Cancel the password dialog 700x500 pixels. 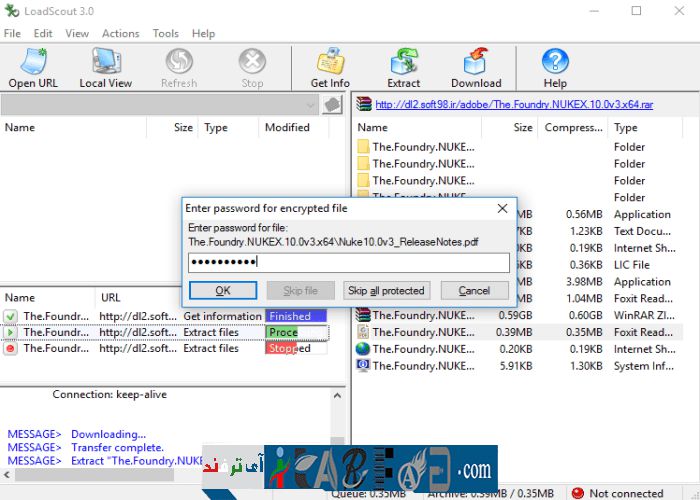click(x=474, y=290)
